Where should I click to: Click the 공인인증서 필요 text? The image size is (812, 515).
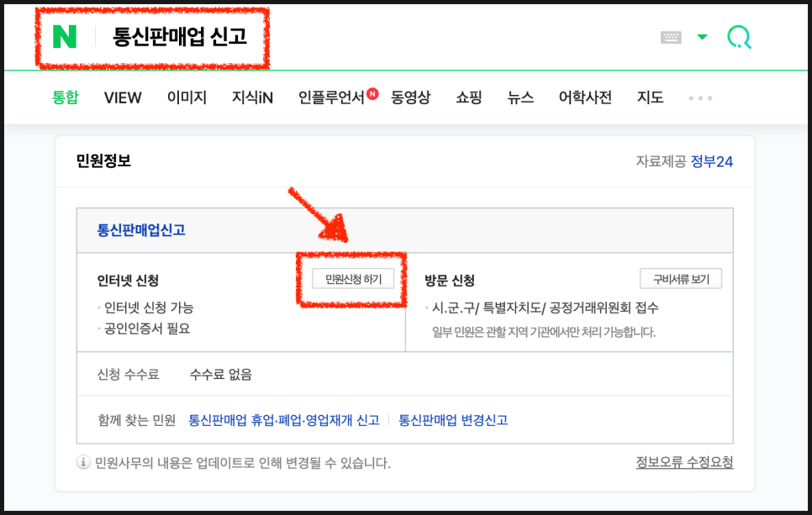coord(147,328)
